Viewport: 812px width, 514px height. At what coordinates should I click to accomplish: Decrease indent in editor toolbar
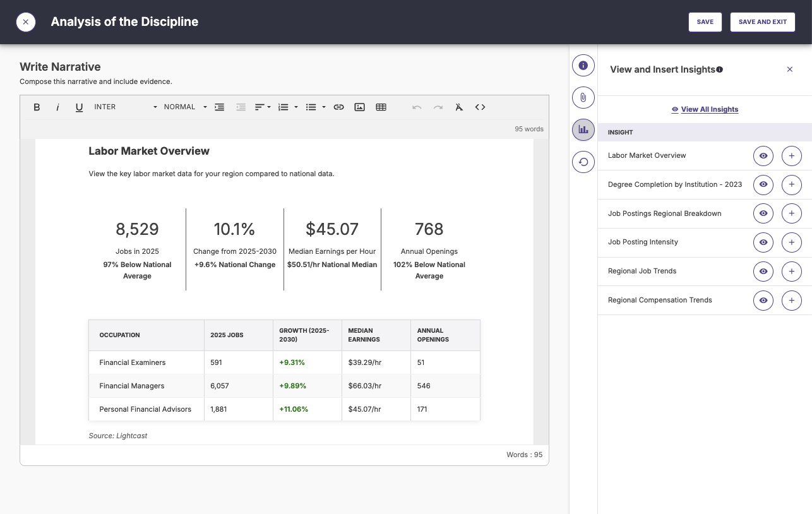(x=241, y=107)
